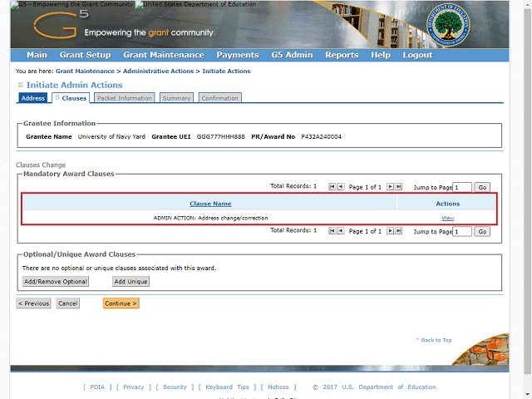
Task: Click University of Navy Yard text
Action: (111, 136)
